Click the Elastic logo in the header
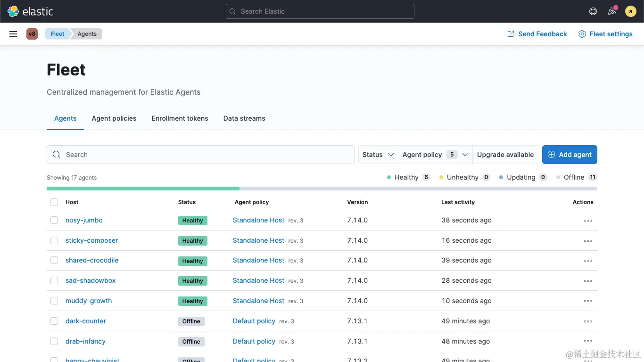This screenshot has height=362, width=644. (x=30, y=11)
